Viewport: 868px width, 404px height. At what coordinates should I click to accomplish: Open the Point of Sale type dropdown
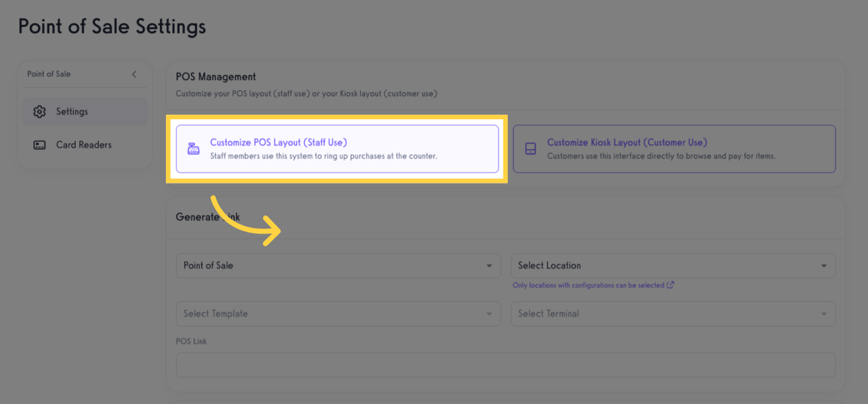click(x=330, y=266)
